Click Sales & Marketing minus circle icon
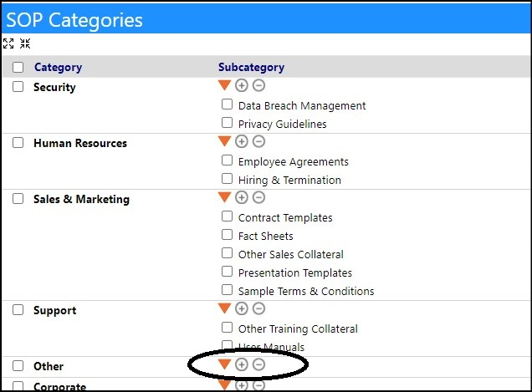The width and height of the screenshot is (532, 392). 258,197
